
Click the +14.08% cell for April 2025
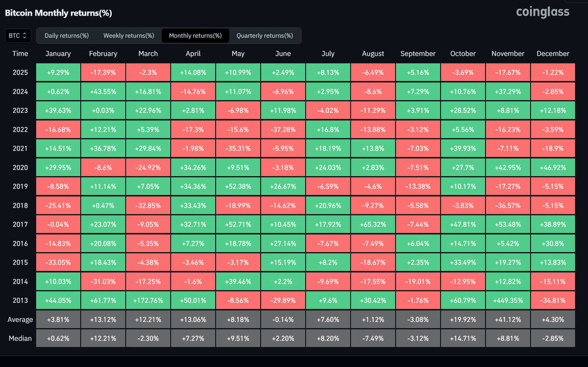pyautogui.click(x=193, y=73)
